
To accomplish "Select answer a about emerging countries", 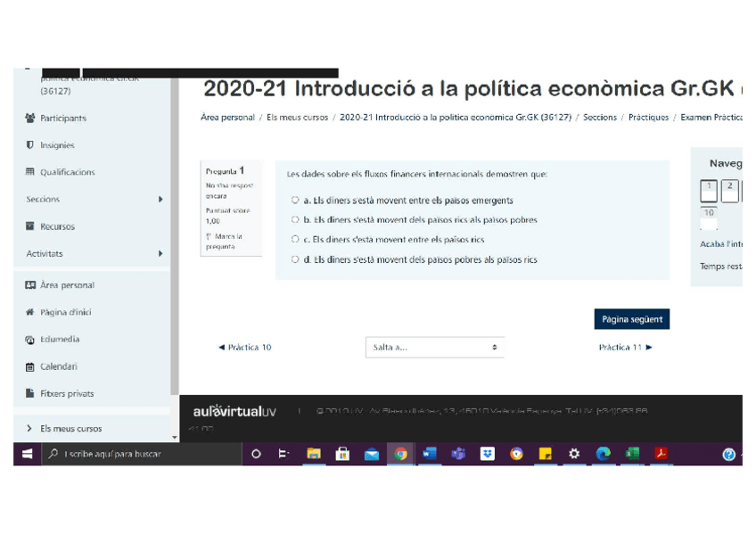I will click(295, 201).
